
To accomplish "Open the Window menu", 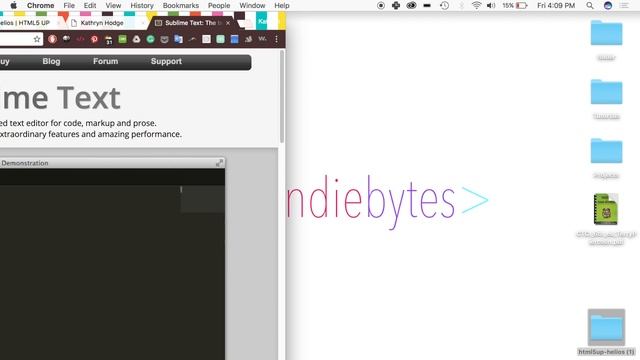I will (252, 5).
